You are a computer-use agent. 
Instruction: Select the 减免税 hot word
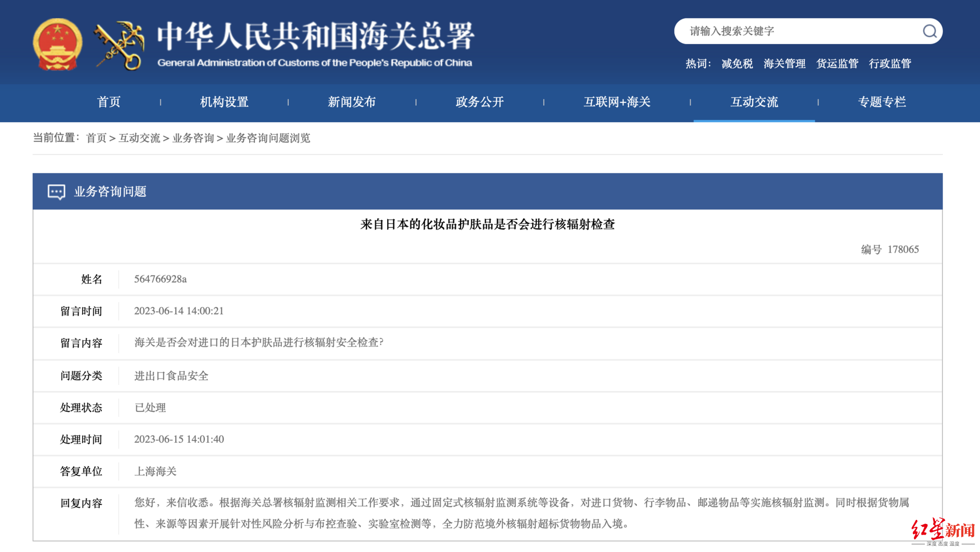[x=737, y=64]
